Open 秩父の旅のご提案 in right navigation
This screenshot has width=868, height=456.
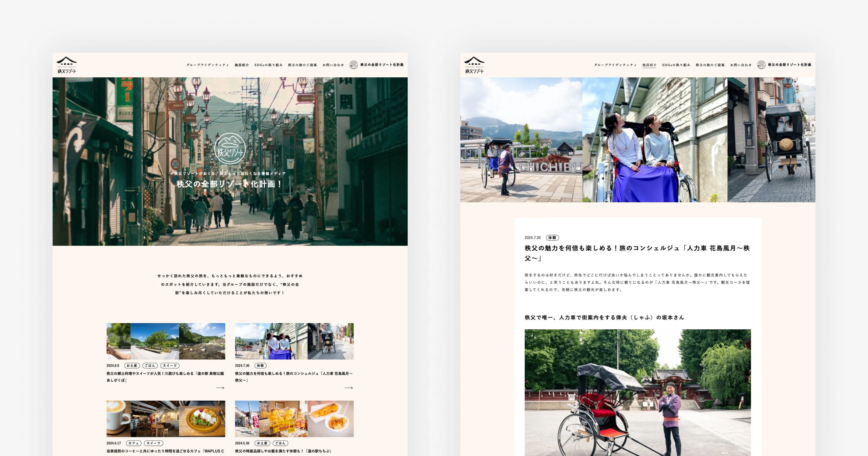pyautogui.click(x=710, y=65)
